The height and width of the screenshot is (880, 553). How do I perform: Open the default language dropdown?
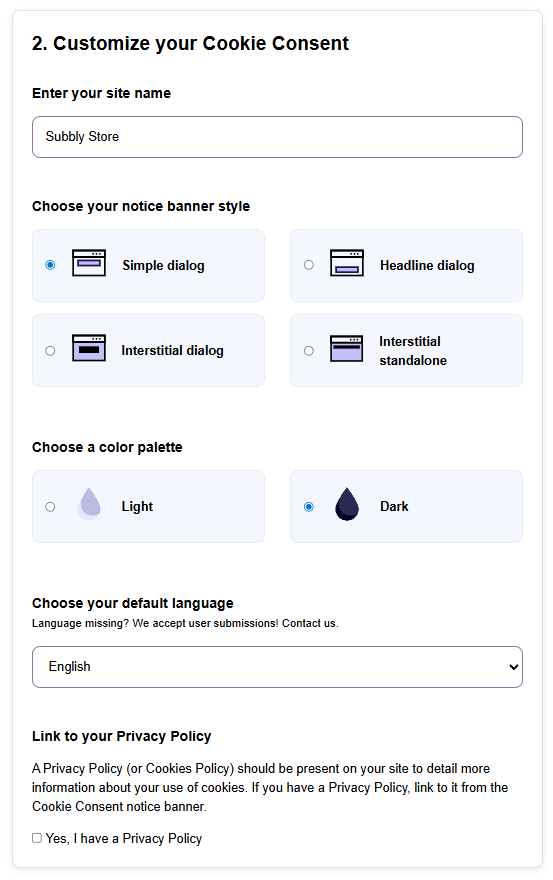tap(277, 667)
